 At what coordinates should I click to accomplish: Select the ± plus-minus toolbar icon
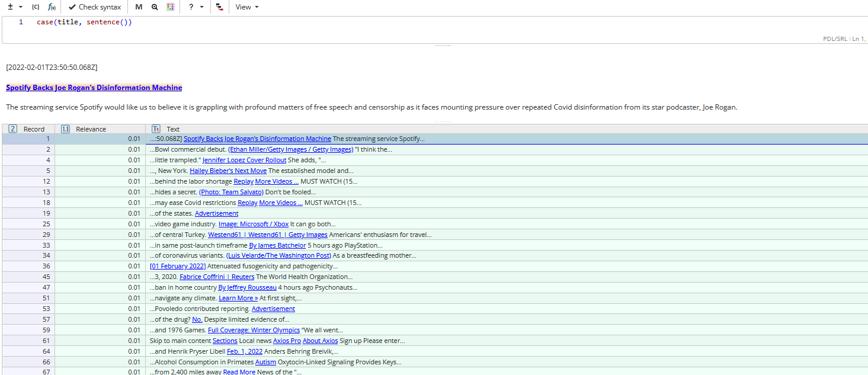[x=11, y=7]
